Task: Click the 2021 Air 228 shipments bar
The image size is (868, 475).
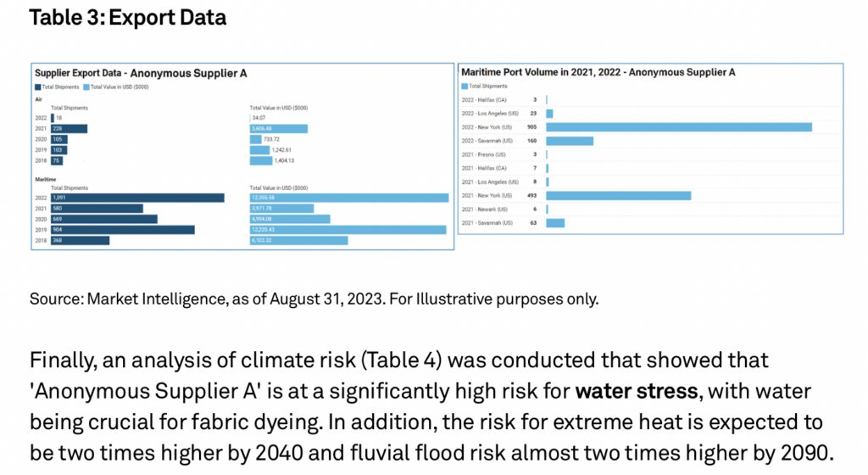Action: click(69, 129)
